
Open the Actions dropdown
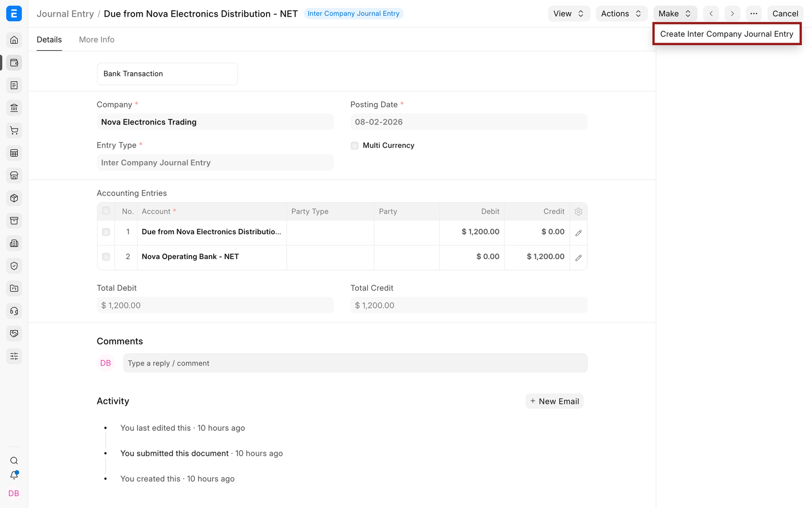click(x=622, y=14)
